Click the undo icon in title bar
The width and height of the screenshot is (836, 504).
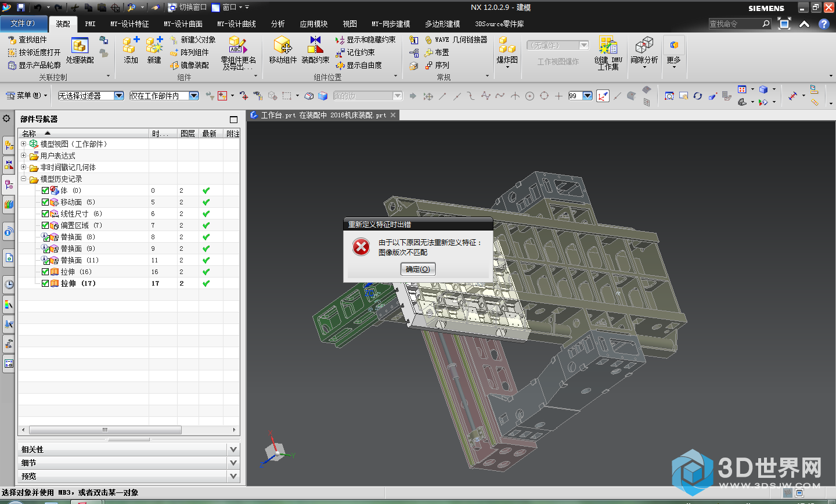click(38, 8)
